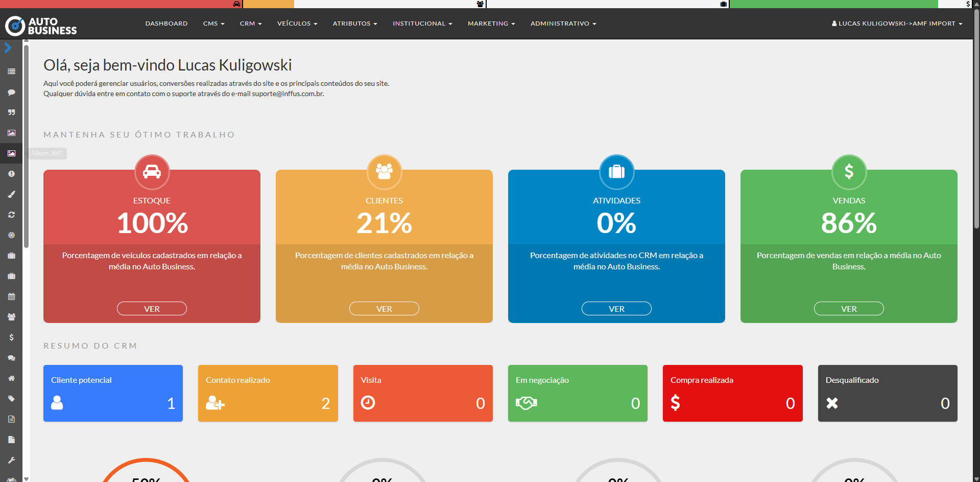Click the page vertical scrollbar thumb
This screenshot has height=482, width=980.
click(976, 119)
